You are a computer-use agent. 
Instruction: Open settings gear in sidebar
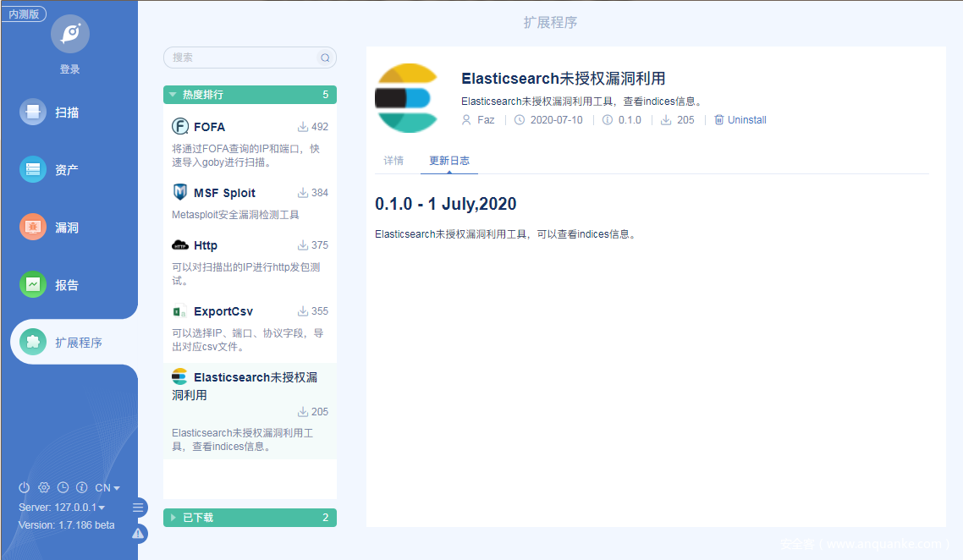click(44, 487)
